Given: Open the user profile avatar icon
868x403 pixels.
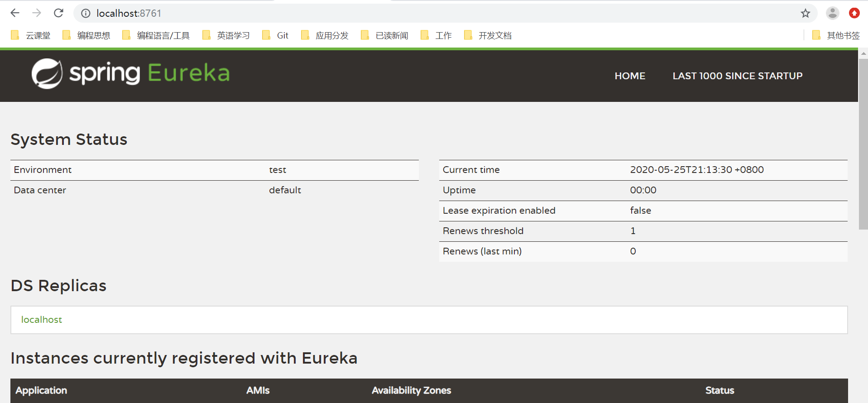Looking at the screenshot, I should pyautogui.click(x=832, y=13).
